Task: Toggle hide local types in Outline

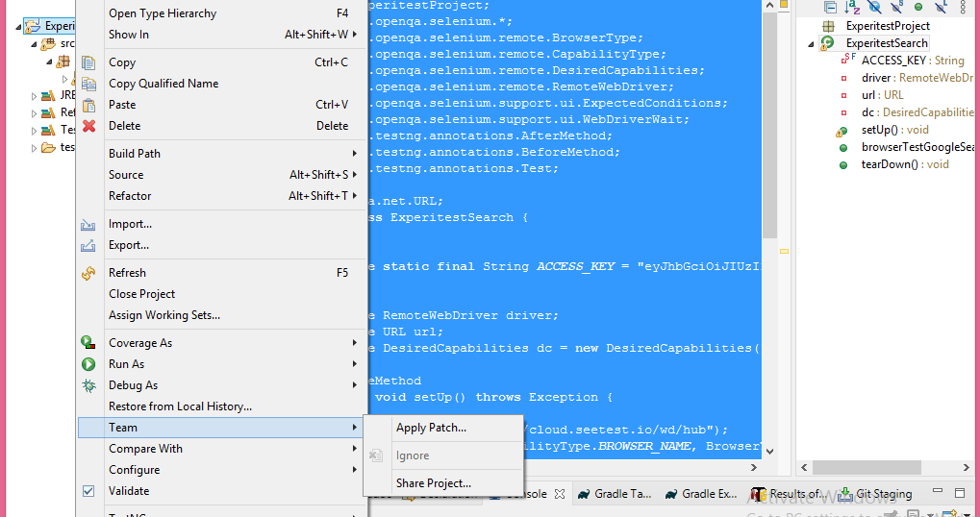Action: coord(940,7)
